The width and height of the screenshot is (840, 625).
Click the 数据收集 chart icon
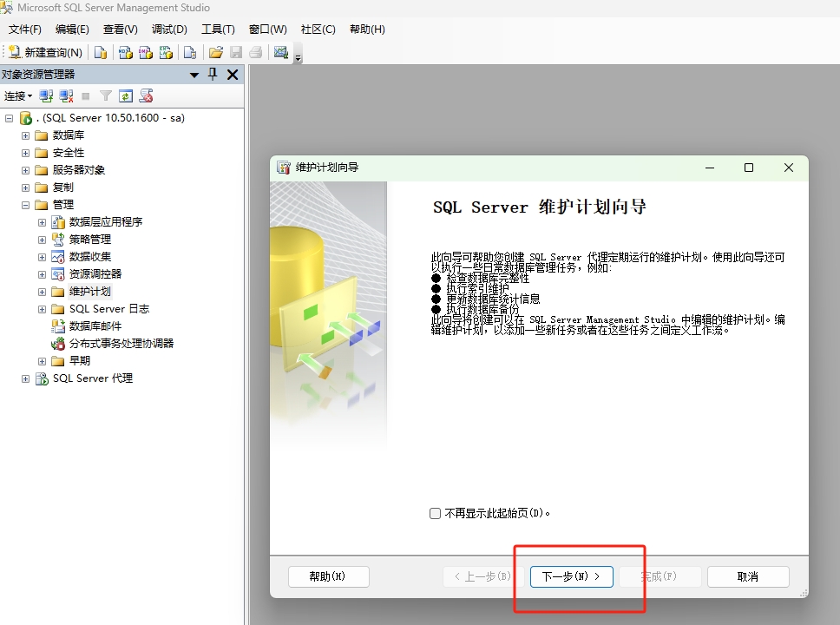(58, 257)
